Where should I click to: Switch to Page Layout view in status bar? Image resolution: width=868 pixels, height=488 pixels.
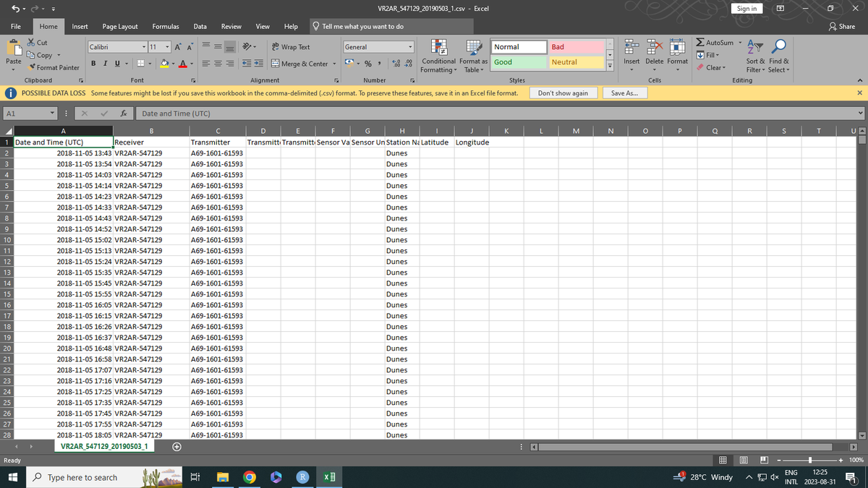pyautogui.click(x=742, y=460)
